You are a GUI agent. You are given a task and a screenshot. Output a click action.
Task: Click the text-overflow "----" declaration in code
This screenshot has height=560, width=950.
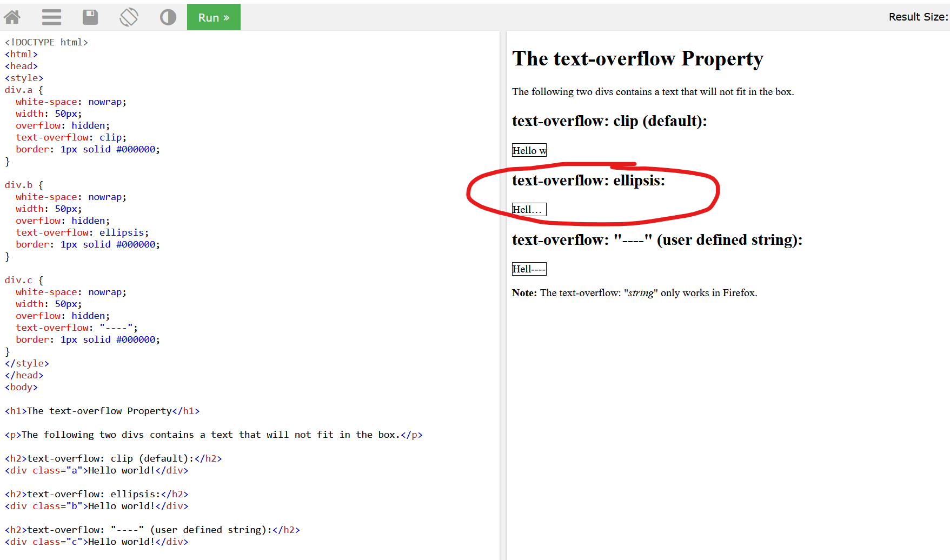pos(76,328)
